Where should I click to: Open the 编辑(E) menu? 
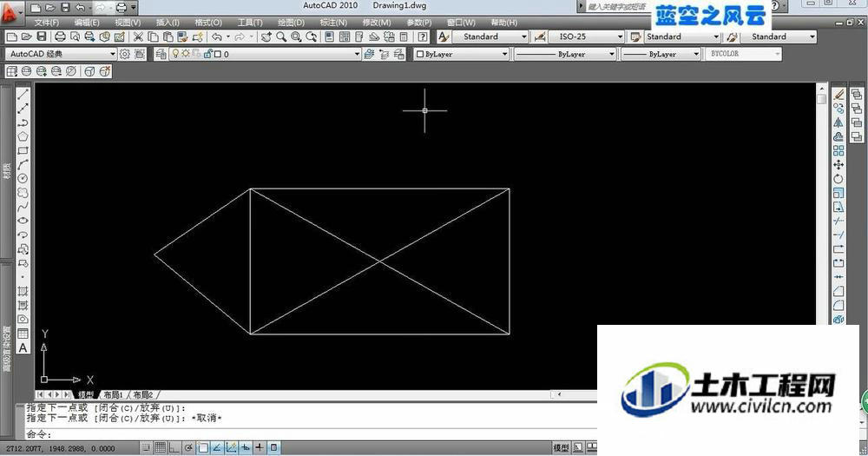[87, 23]
